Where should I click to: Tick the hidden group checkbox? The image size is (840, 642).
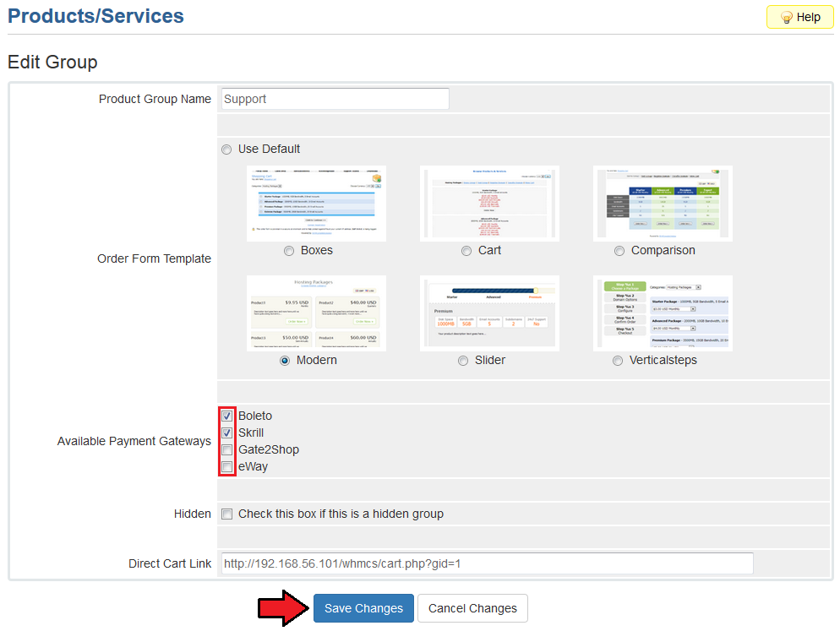pyautogui.click(x=226, y=514)
